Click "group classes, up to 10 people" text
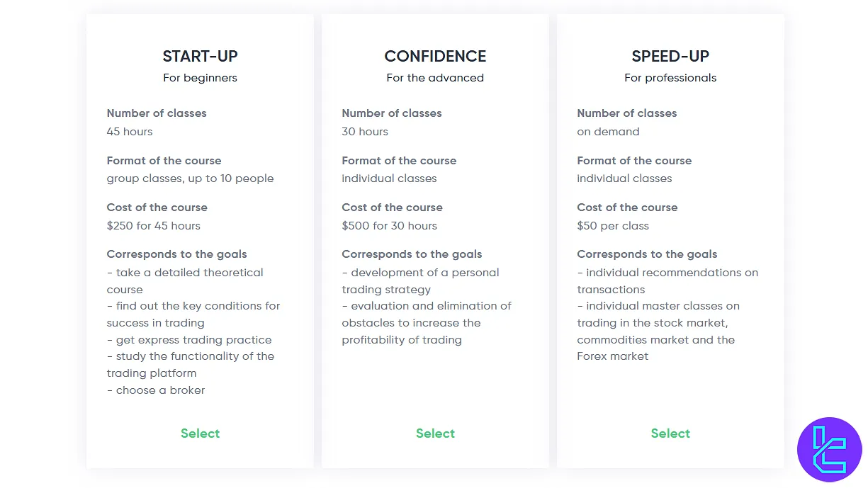Screen dimensions: 868x488 [190, 178]
